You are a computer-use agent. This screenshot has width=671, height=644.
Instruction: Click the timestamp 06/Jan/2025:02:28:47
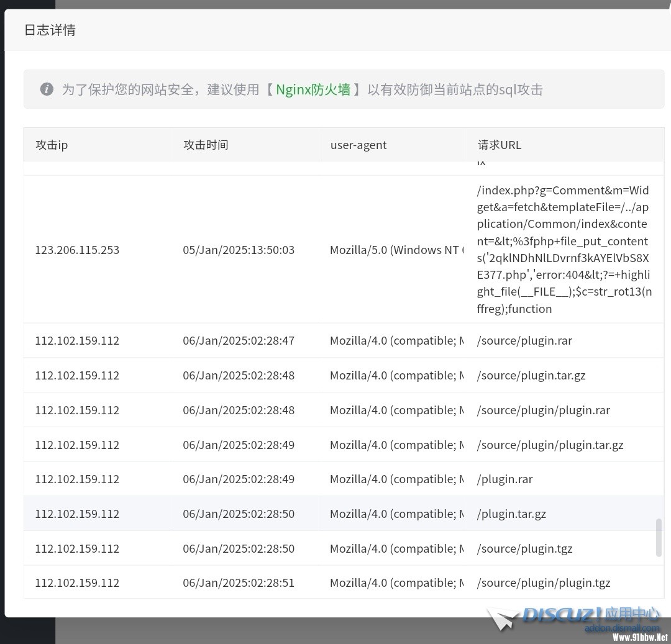pyautogui.click(x=239, y=340)
